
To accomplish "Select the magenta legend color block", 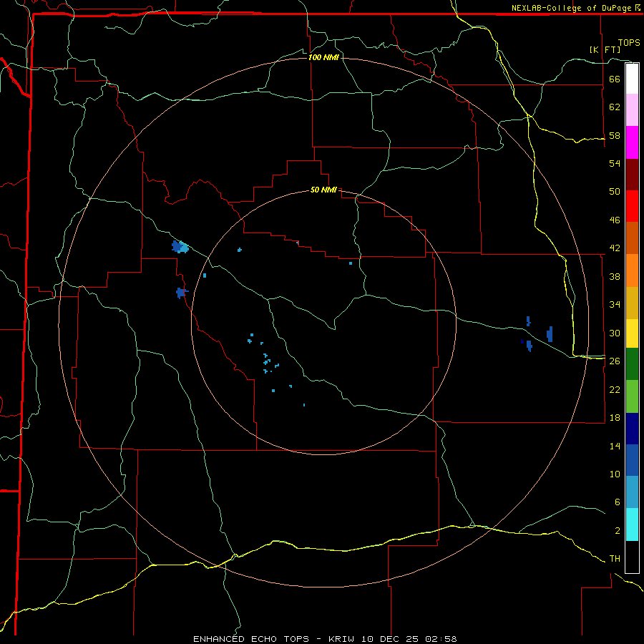I will (x=632, y=142).
